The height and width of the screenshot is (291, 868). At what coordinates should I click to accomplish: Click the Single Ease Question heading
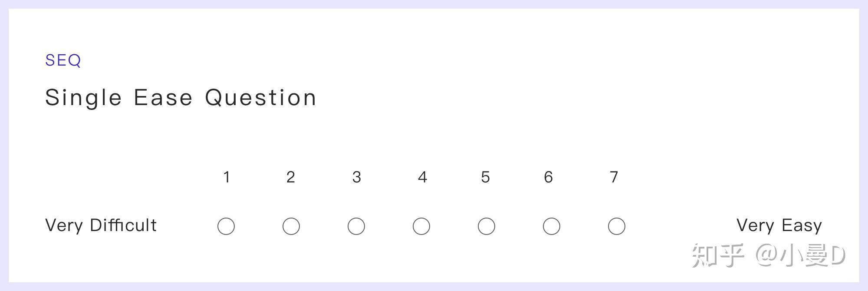coord(181,97)
